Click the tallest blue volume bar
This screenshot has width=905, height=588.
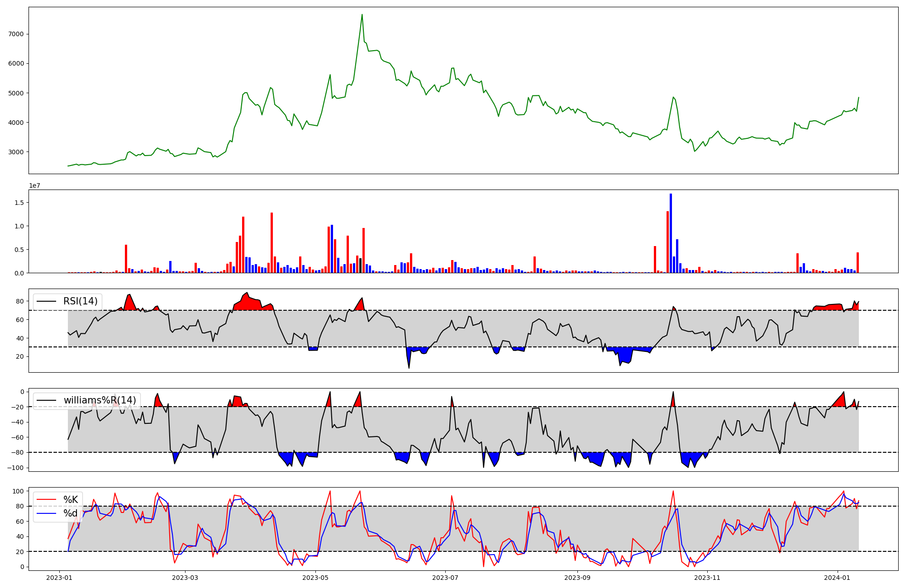point(671,233)
